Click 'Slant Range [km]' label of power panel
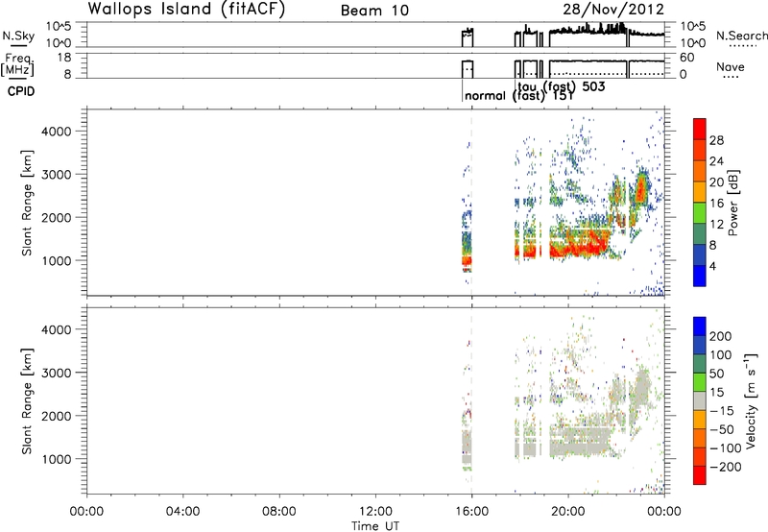This screenshot has height=532, width=768. pos(27,204)
